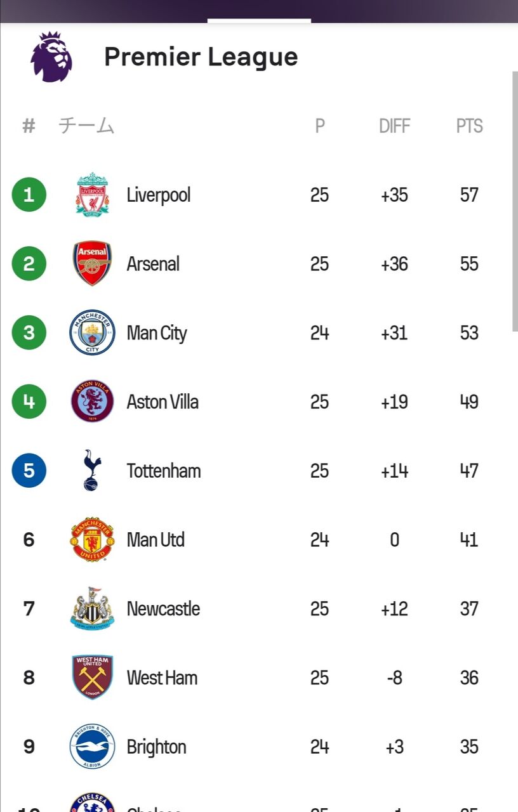Select the West Ham crest
This screenshot has height=812, width=518.
pyautogui.click(x=92, y=678)
